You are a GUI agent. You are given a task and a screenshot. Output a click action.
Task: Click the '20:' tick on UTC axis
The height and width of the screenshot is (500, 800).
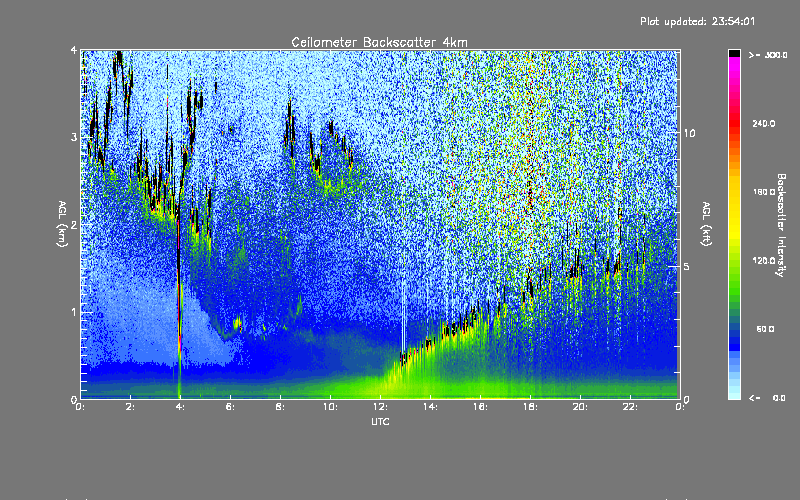[x=580, y=407]
